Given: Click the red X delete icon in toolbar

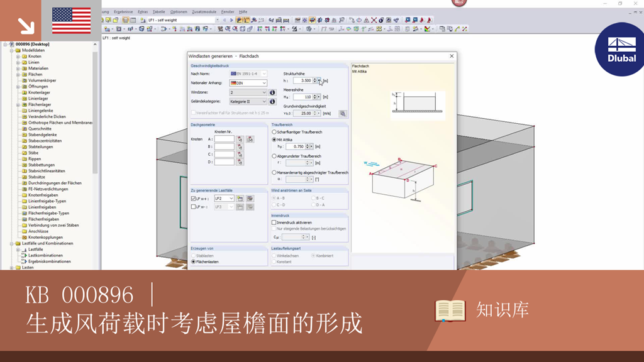Looking at the screenshot, I should 374,20.
